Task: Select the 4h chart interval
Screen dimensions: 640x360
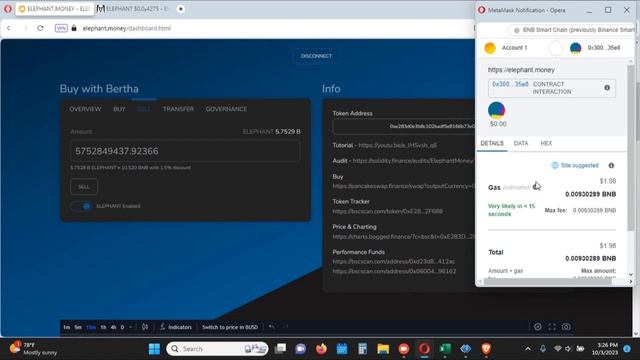Action: click(x=113, y=327)
